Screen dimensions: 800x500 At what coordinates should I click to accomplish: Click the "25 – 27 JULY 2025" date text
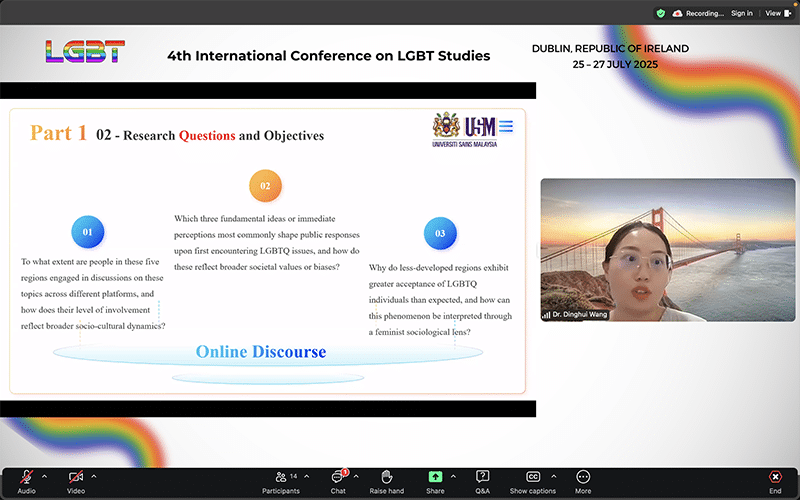(x=615, y=64)
